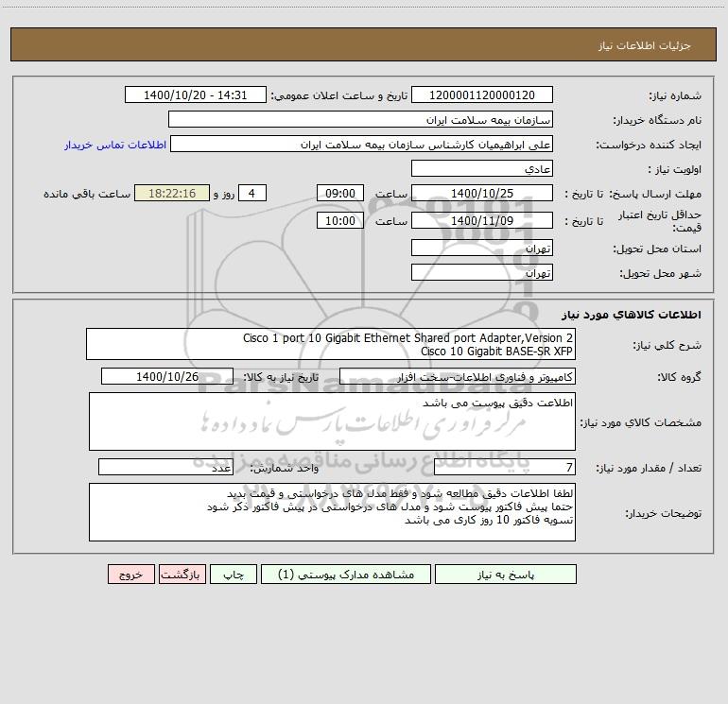Click the 'اطلاعات کالاهای مورد نیاز' section heading

632,315
